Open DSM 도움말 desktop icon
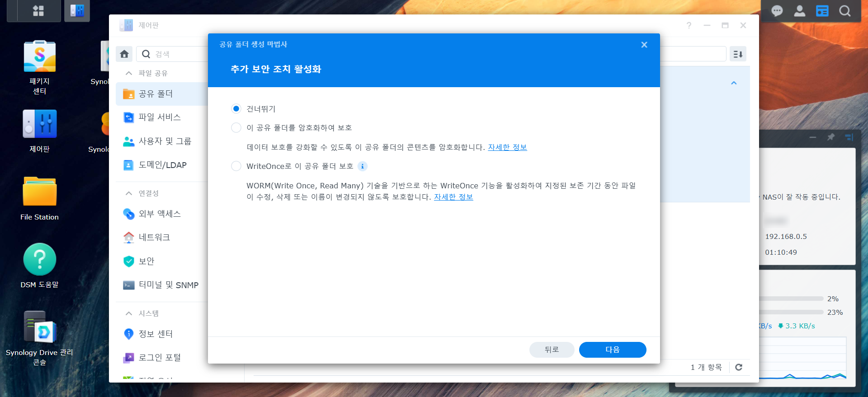The image size is (868, 397). tap(39, 266)
